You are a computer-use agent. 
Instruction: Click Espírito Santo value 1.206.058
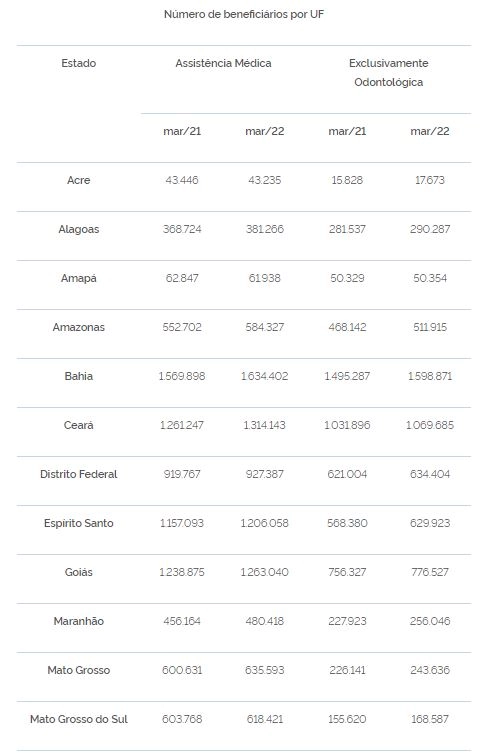pos(264,523)
